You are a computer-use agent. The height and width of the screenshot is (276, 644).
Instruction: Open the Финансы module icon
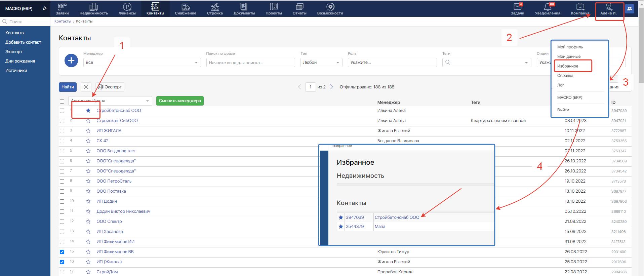tap(127, 7)
